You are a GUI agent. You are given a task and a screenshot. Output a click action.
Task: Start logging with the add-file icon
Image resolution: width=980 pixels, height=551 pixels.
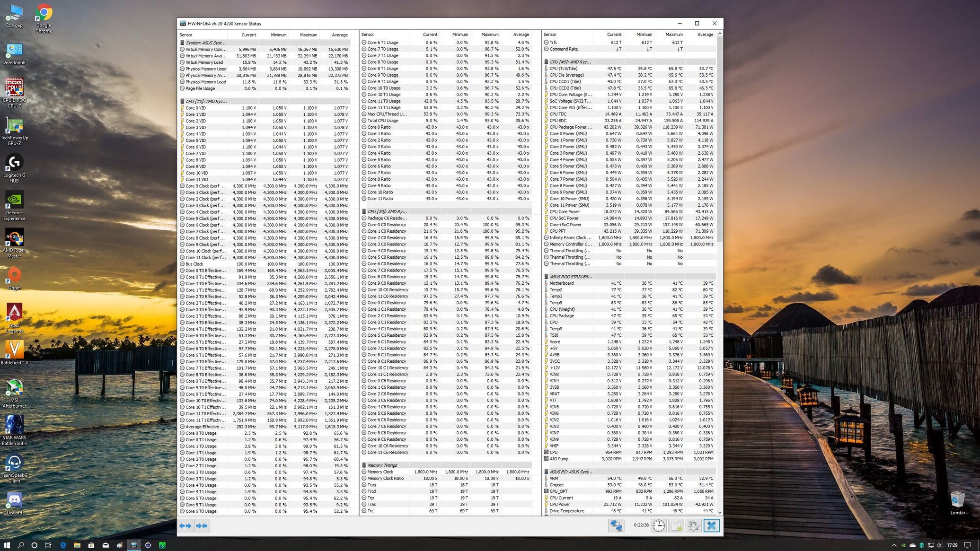pyautogui.click(x=676, y=525)
